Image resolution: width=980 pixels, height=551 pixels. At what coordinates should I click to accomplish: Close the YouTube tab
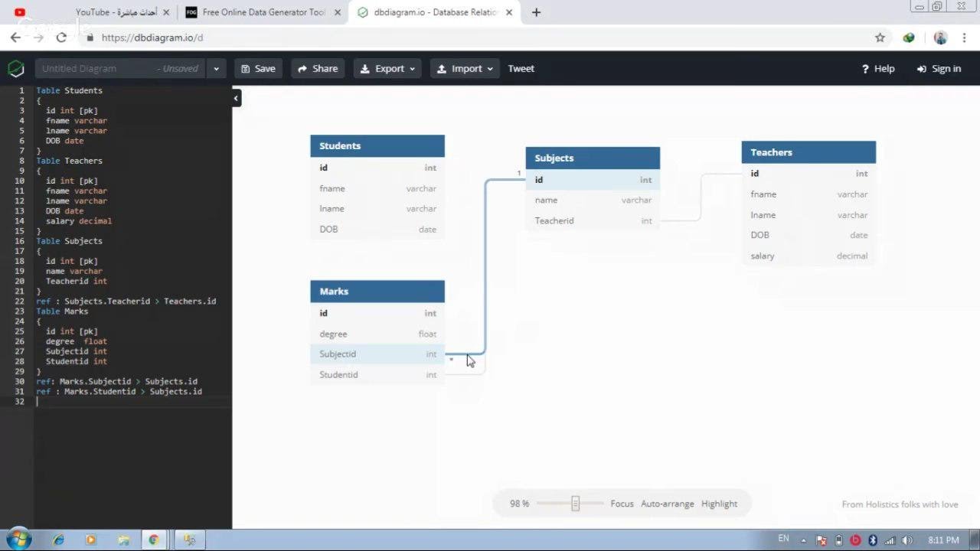coord(166,12)
